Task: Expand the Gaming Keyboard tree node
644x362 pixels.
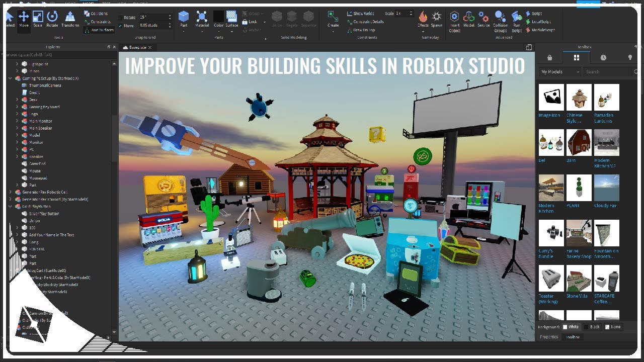Action: pyautogui.click(x=17, y=107)
